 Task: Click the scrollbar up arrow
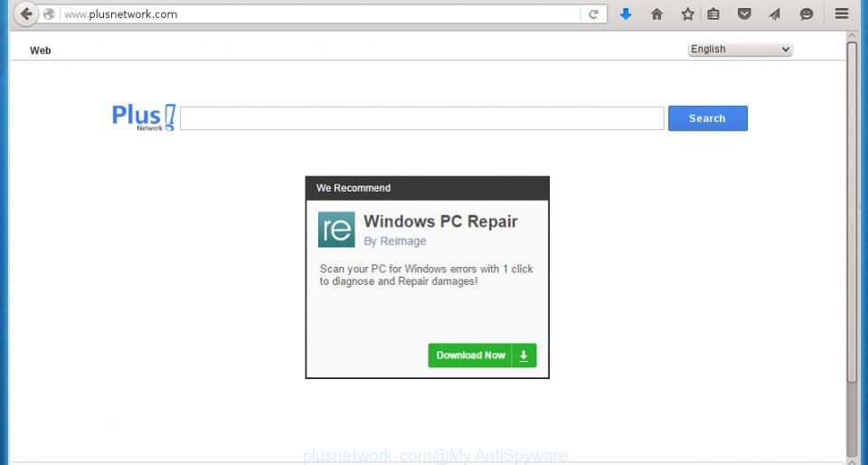(852, 35)
